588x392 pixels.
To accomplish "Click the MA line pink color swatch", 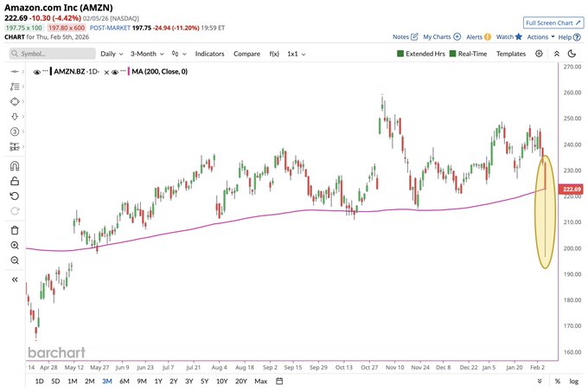I will [x=129, y=71].
